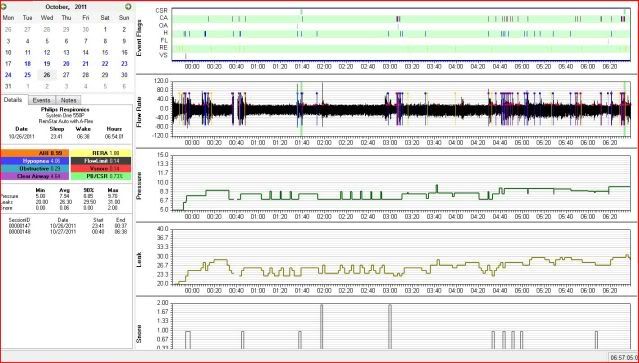Image resolution: width=639 pixels, height=363 pixels.
Task: Click the teal Obstructive index box
Action: 35,168
